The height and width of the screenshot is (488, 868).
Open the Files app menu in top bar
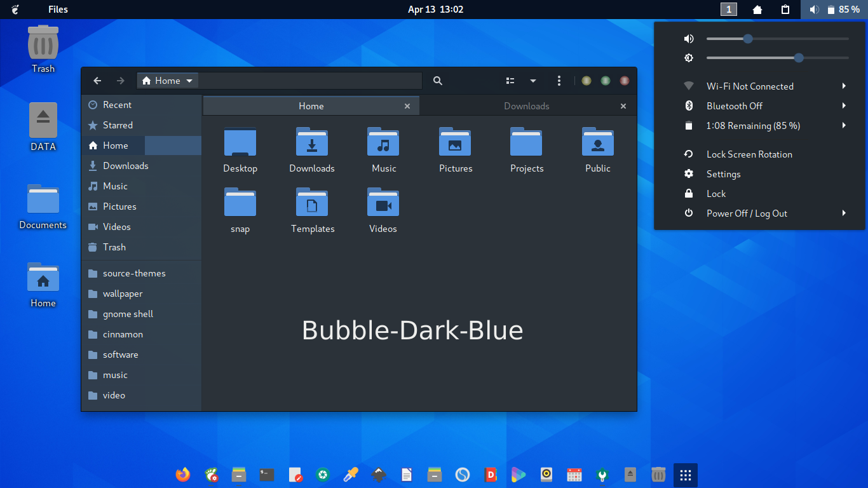pos(58,10)
